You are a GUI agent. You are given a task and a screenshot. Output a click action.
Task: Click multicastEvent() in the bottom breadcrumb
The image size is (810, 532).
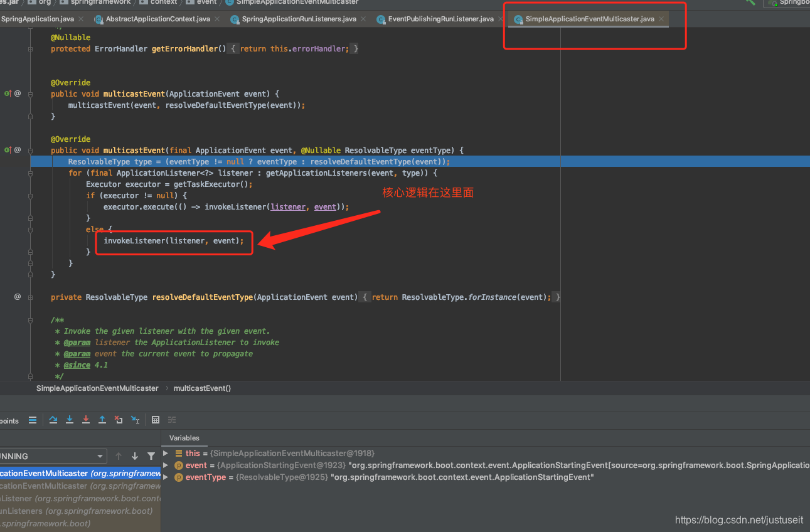202,388
